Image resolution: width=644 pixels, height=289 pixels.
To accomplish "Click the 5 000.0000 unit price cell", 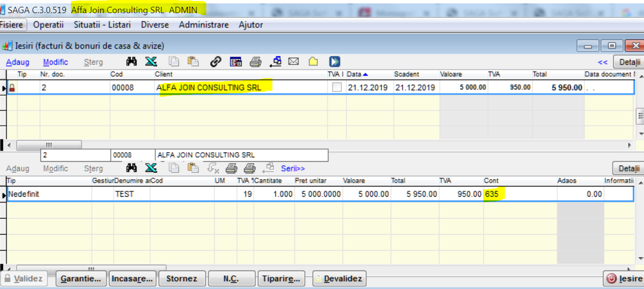I will tap(318, 194).
